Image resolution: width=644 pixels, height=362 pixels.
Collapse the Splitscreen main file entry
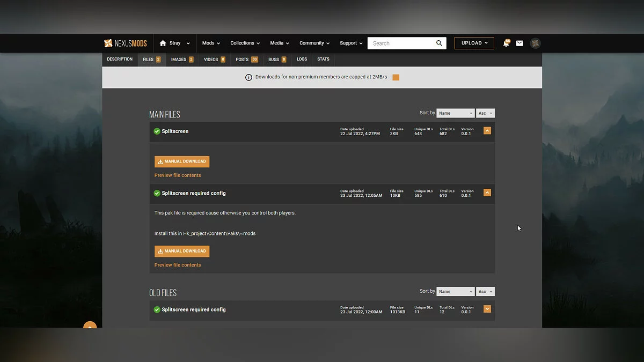click(487, 131)
